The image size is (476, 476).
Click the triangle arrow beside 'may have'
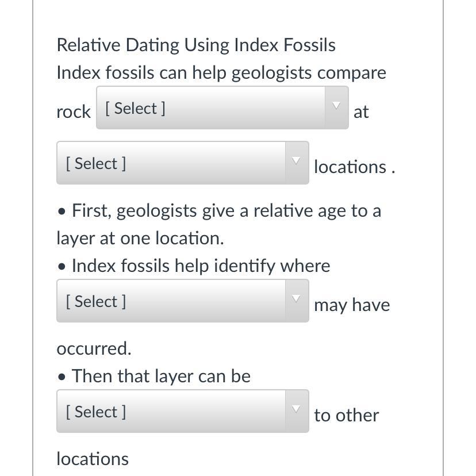pos(296,299)
